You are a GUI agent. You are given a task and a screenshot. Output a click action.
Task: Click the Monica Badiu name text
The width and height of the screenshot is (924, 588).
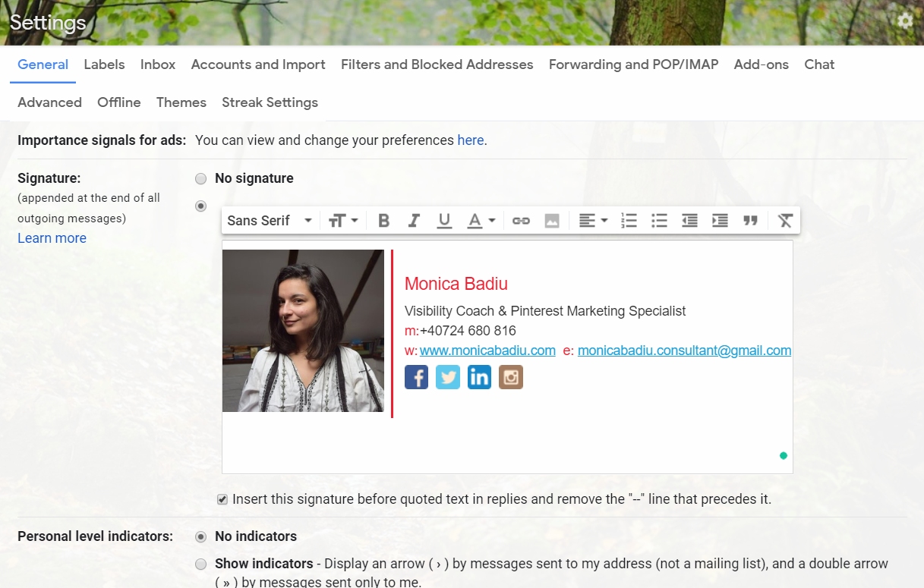click(x=456, y=284)
